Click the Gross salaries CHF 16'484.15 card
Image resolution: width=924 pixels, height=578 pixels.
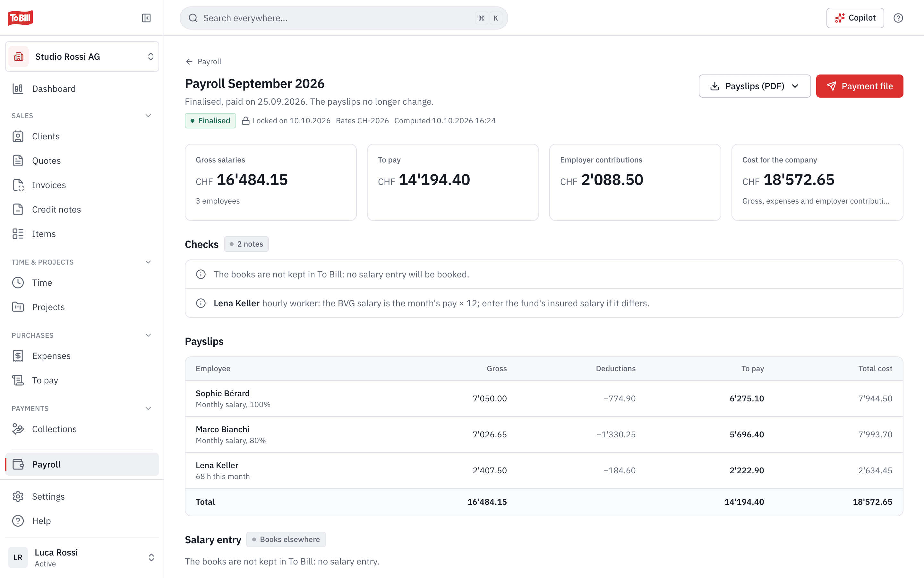[271, 182]
